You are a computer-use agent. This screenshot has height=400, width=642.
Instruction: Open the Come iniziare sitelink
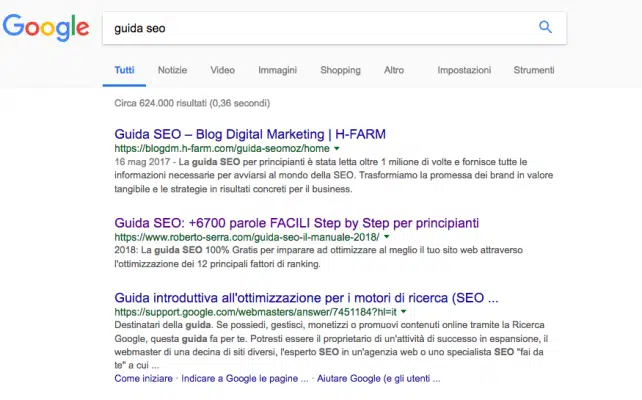tap(143, 378)
